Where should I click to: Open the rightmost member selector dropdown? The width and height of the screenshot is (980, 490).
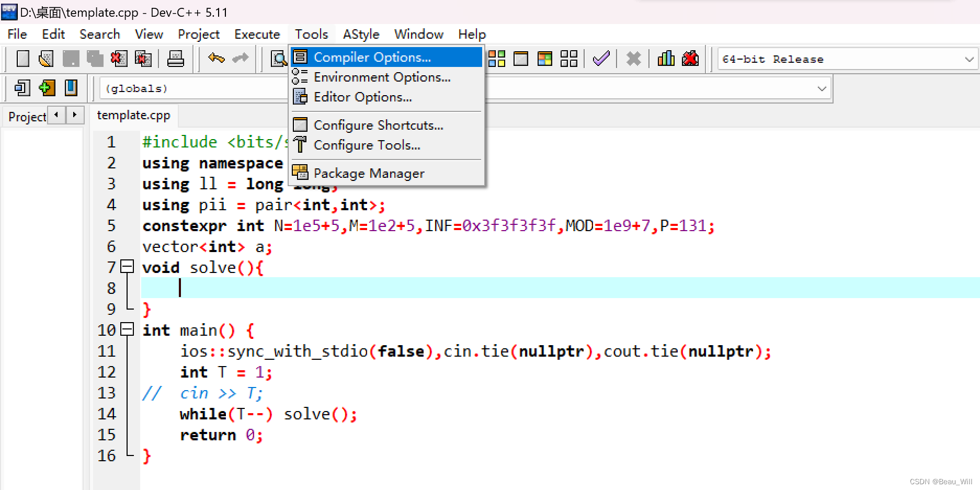tap(821, 88)
